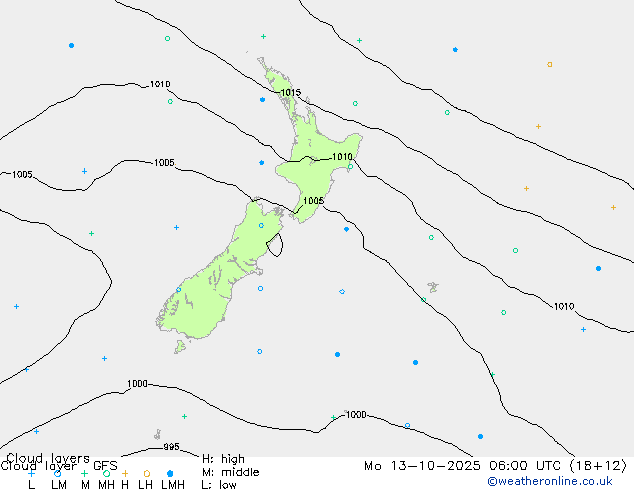Image resolution: width=634 pixels, height=490 pixels.
Task: Click Stewart Island below the South Island
Action: [180, 346]
